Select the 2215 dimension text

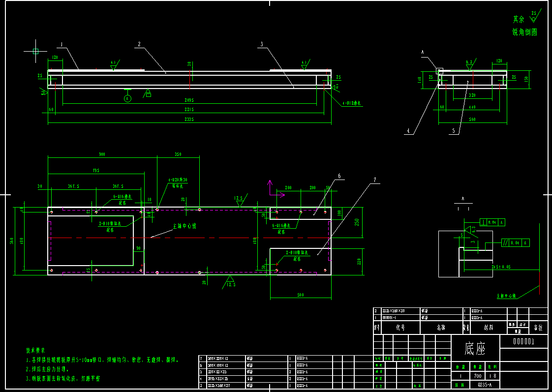[x=189, y=110]
